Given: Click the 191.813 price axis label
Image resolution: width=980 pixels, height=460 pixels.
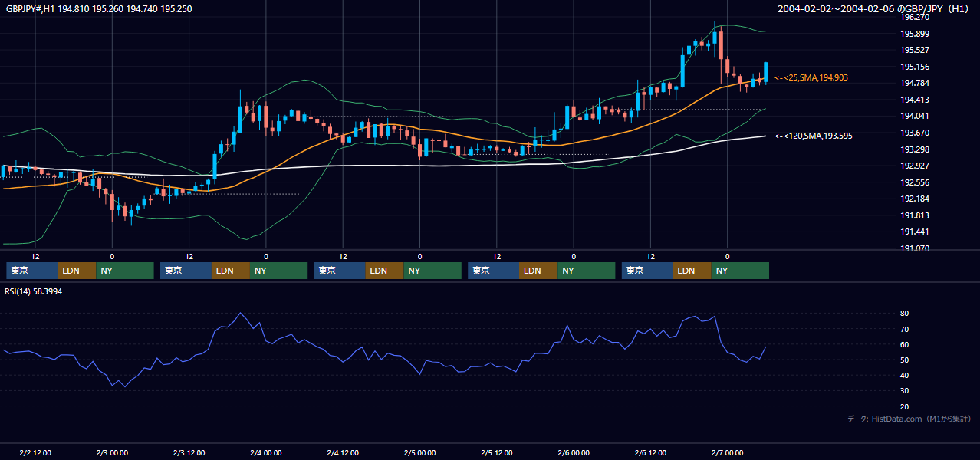Looking at the screenshot, I should 915,215.
